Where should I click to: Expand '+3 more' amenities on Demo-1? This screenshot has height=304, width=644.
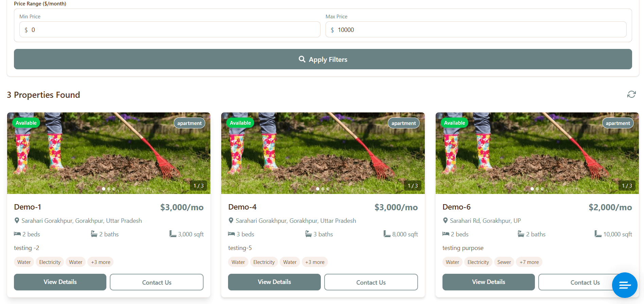point(101,262)
